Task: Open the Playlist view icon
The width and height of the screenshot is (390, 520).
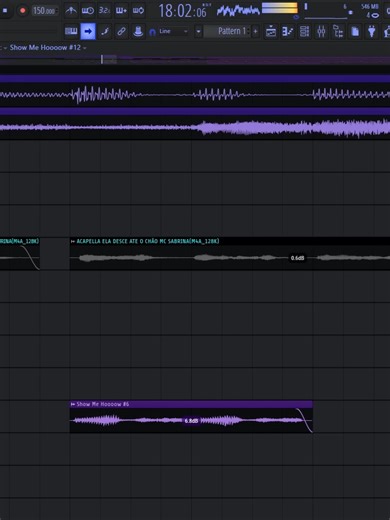Action: (271, 32)
